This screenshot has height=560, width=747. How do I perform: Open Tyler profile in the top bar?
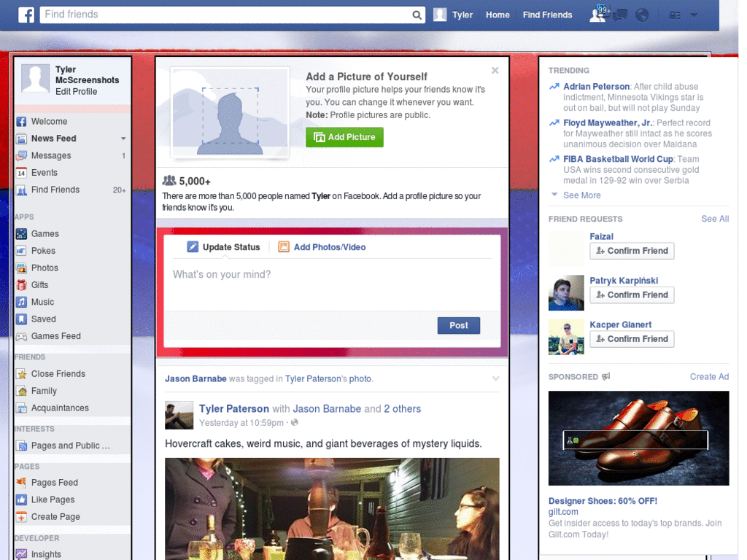pyautogui.click(x=453, y=15)
